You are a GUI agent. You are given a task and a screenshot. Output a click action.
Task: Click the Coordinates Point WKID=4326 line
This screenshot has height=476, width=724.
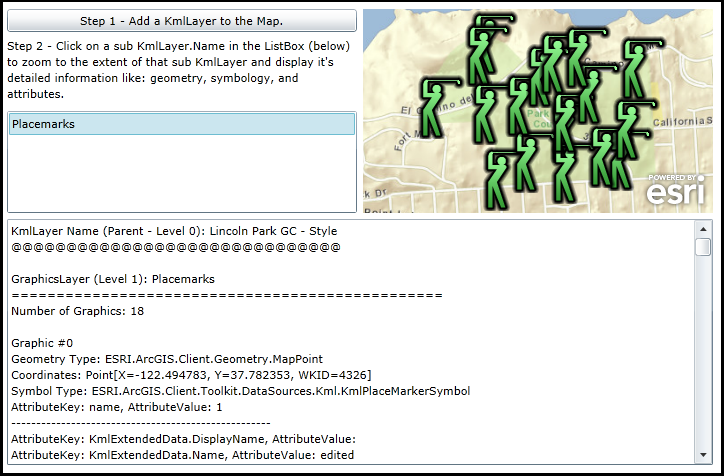191,375
